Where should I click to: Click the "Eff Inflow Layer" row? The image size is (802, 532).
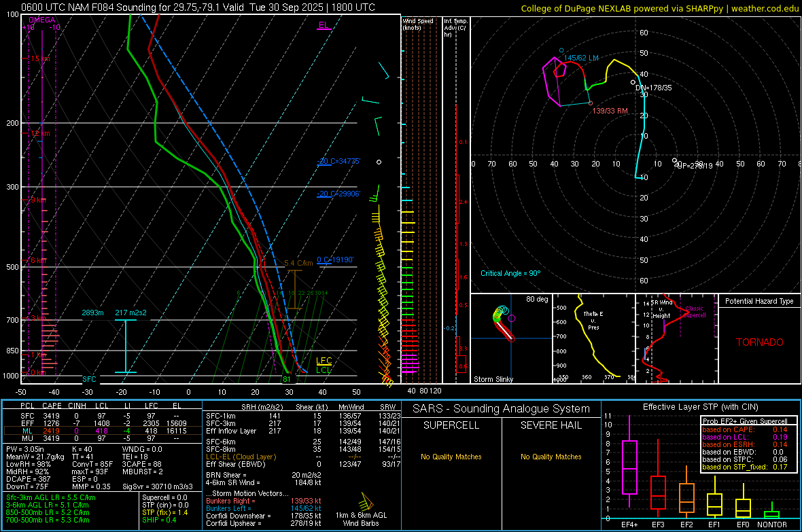click(303, 431)
